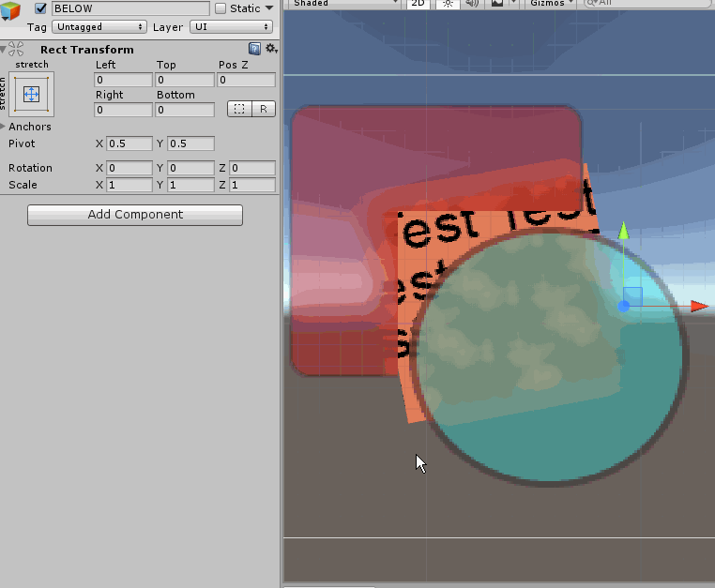The width and height of the screenshot is (715, 588).
Task: Open the scene effects dropdown arrow
Action: coord(513,3)
